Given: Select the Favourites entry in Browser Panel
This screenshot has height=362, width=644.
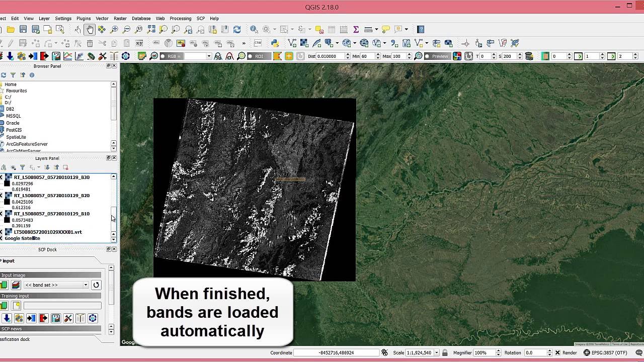Looking at the screenshot, I should coord(17,90).
